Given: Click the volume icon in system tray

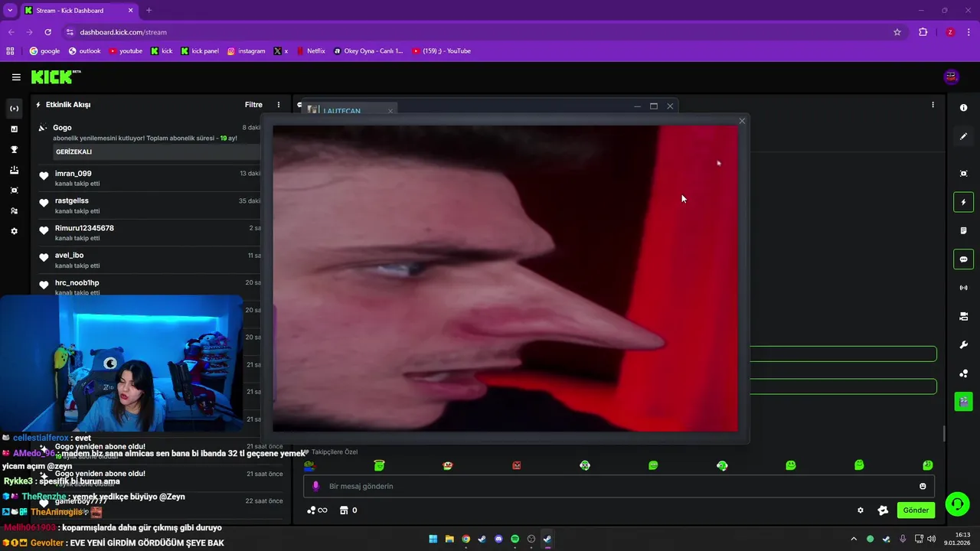Looking at the screenshot, I should click(931, 539).
